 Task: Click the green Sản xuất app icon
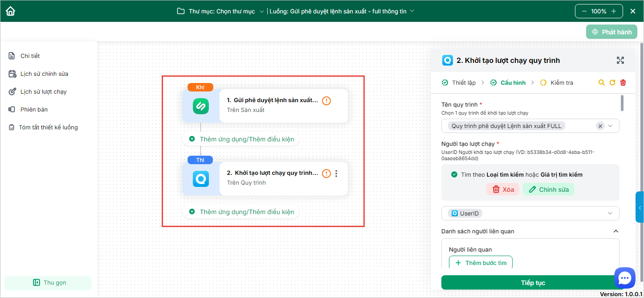click(201, 106)
